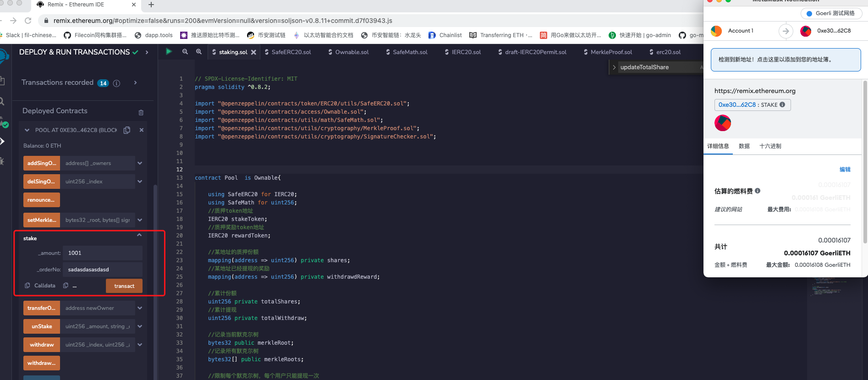This screenshot has width=868, height=380.
Task: Click MetaMask gas fee info icon
Action: click(x=758, y=191)
